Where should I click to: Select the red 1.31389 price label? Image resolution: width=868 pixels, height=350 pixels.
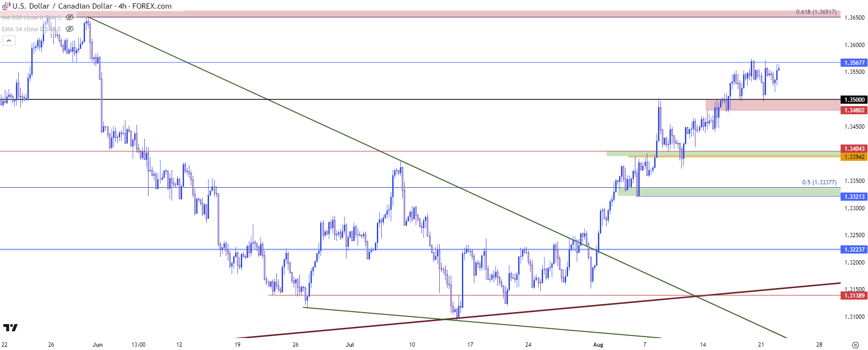pos(854,295)
